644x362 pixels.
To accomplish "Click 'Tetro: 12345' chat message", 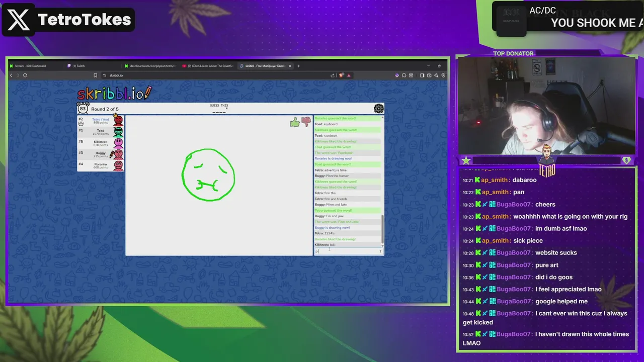I will [325, 233].
